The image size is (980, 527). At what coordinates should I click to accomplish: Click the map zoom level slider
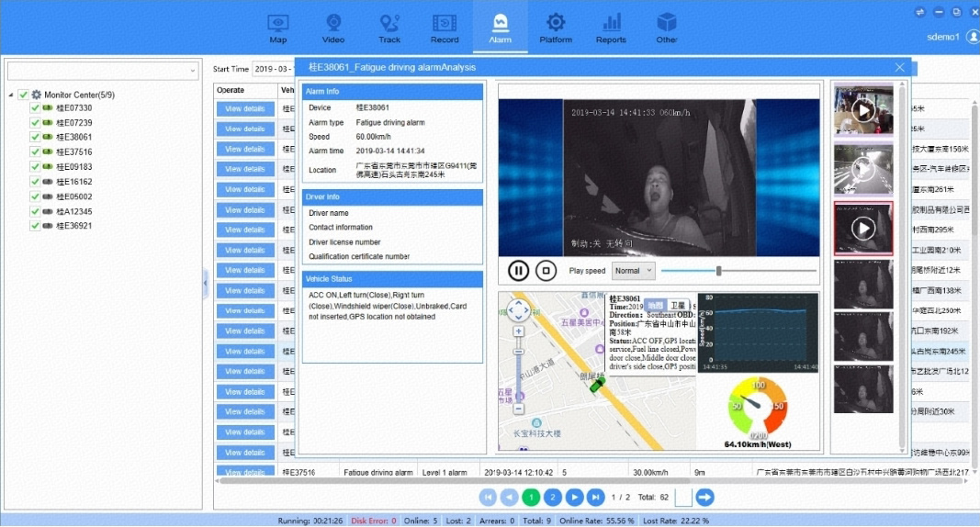(518, 370)
